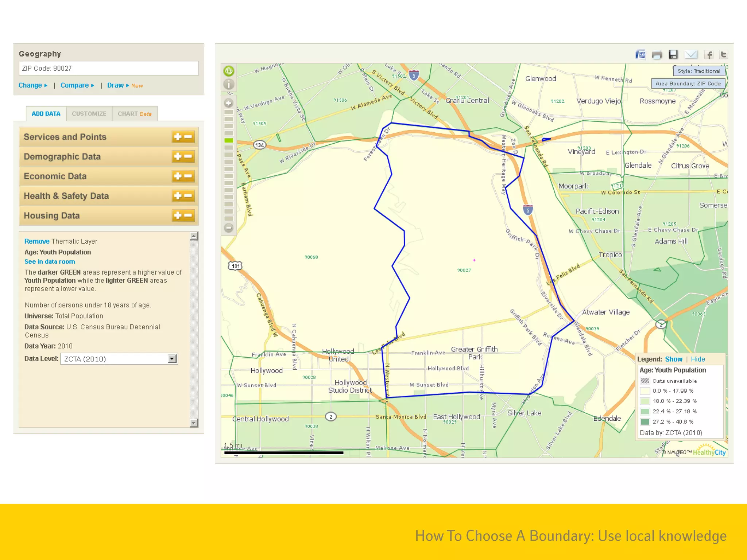Click the map info icon
The width and height of the screenshot is (747, 560).
tap(229, 85)
